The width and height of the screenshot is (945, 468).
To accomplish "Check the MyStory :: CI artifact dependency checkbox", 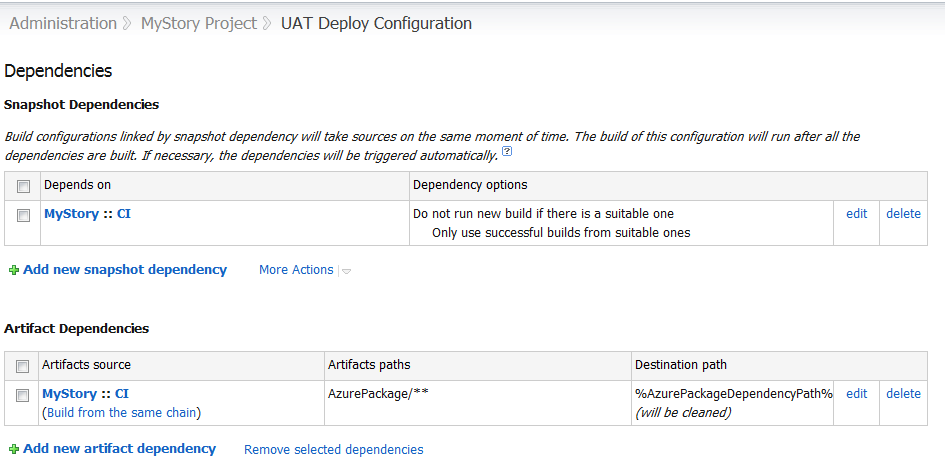I will click(23, 395).
